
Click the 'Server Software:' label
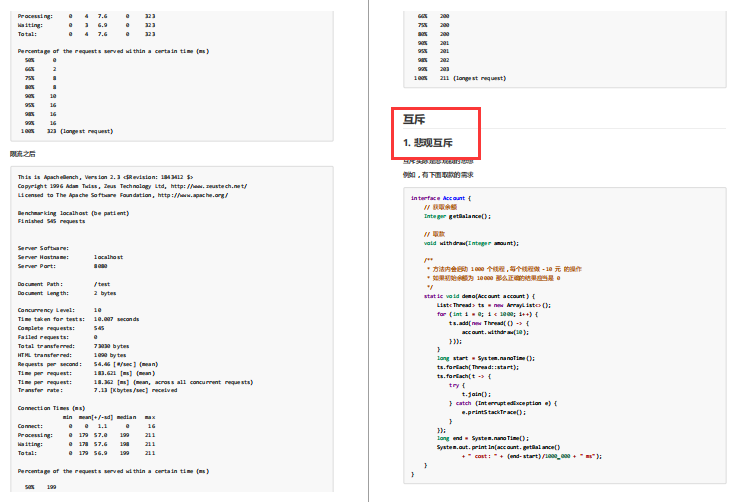[43, 248]
